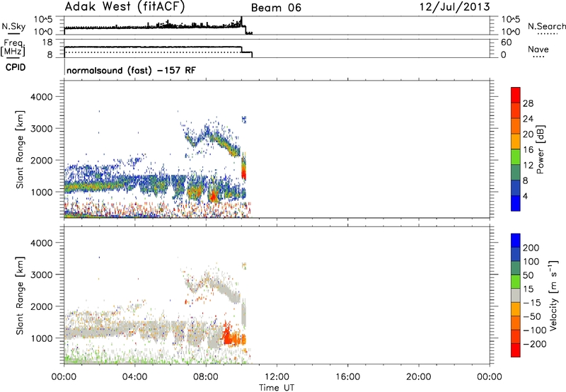Click the '04:00' time tick label
The width and height of the screenshot is (566, 392).
click(134, 377)
